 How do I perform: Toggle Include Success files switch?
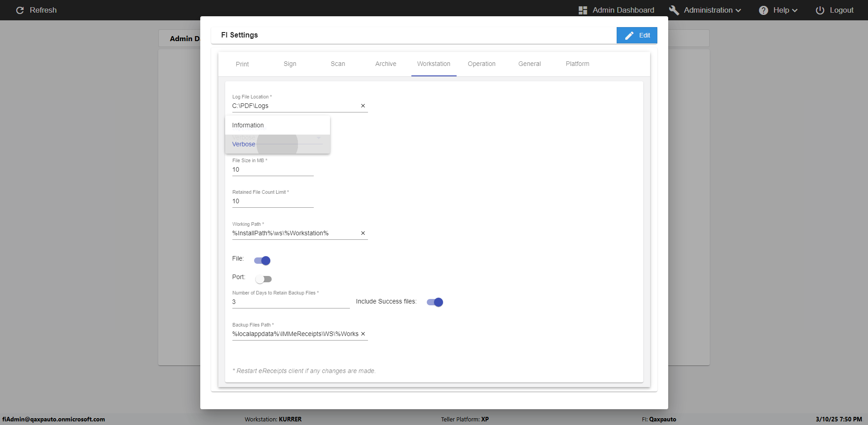[435, 302]
